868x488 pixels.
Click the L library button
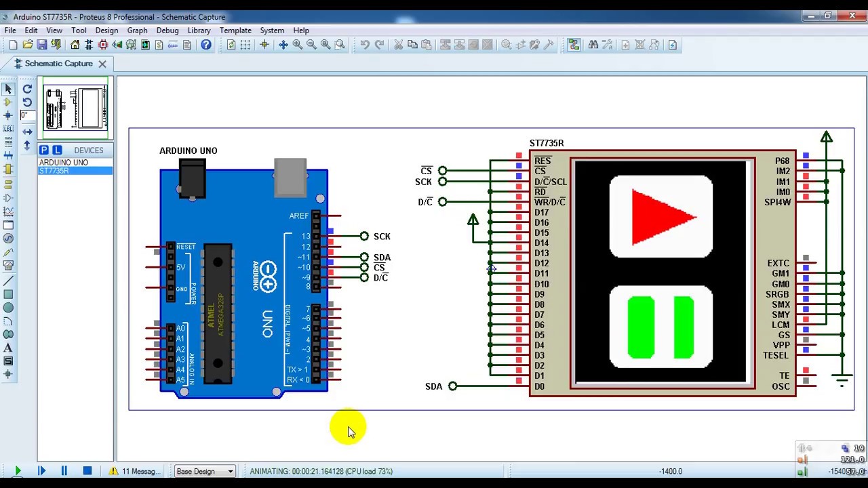57,150
